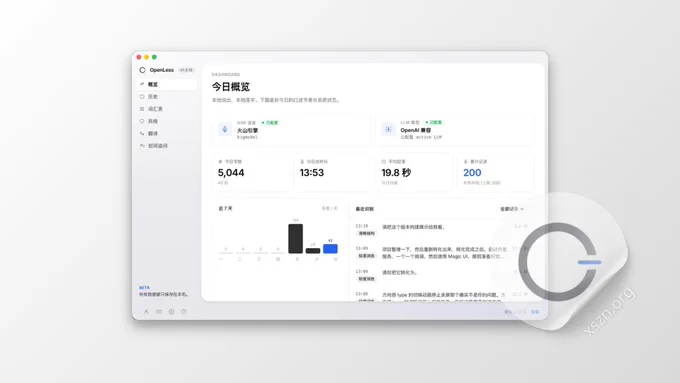This screenshot has width=680, height=383.
Task: Click the 13:53 total duration value
Action: [312, 173]
